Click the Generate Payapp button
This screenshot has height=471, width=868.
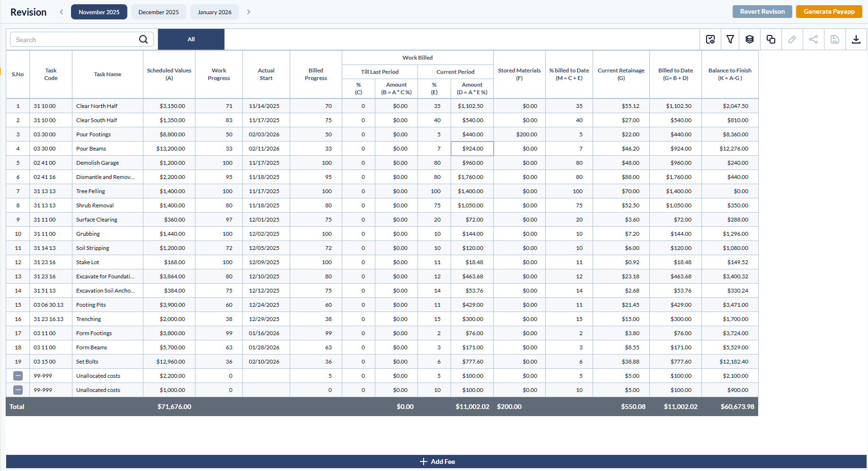click(x=829, y=12)
